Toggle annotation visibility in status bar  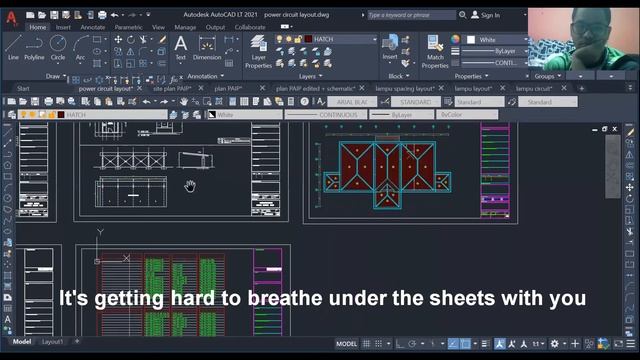tap(500, 344)
